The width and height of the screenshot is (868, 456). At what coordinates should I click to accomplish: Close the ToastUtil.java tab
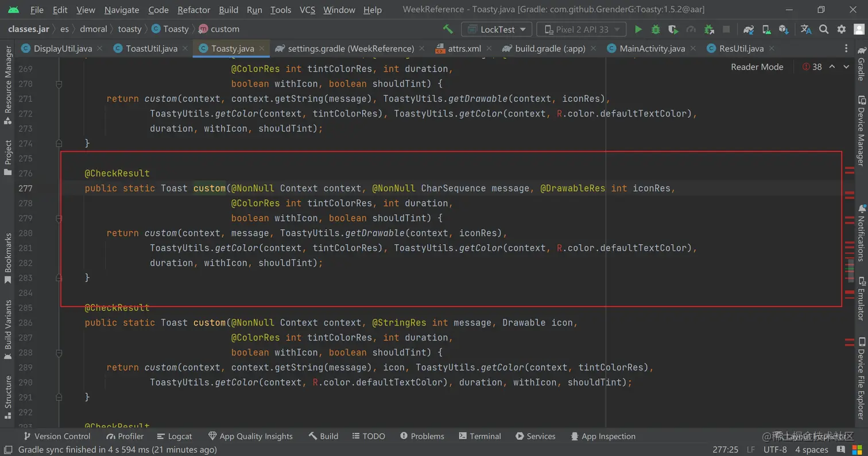click(185, 48)
